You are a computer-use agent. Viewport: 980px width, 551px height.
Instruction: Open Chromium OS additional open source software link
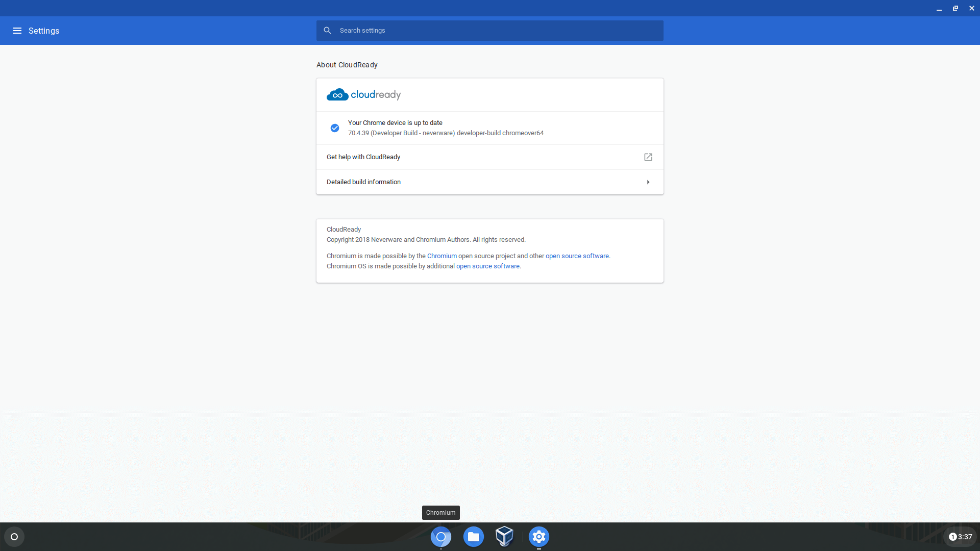(x=487, y=266)
